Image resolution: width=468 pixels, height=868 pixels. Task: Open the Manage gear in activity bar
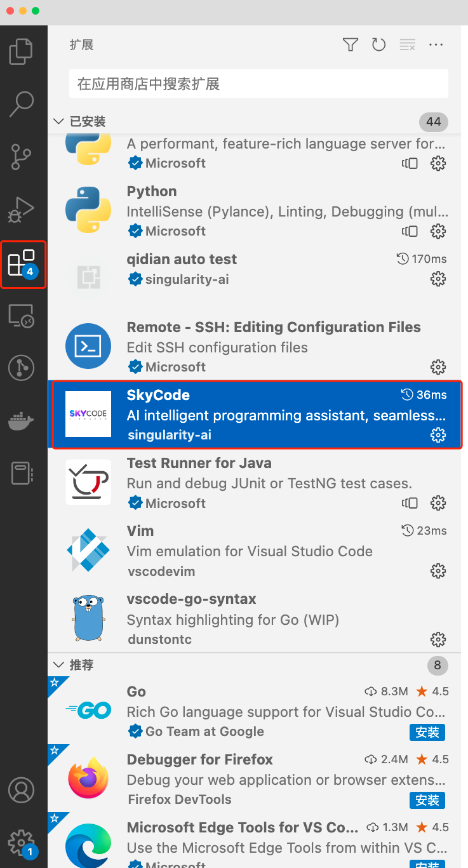pos(22,842)
